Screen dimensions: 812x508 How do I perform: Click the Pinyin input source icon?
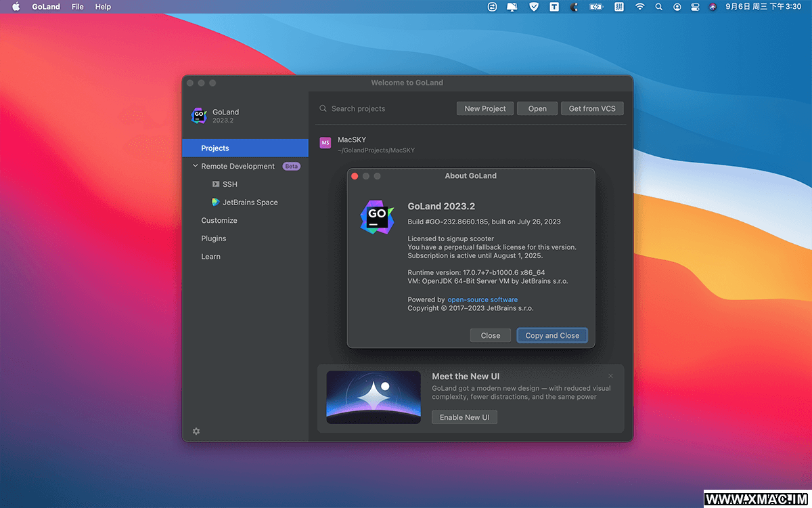pos(618,7)
